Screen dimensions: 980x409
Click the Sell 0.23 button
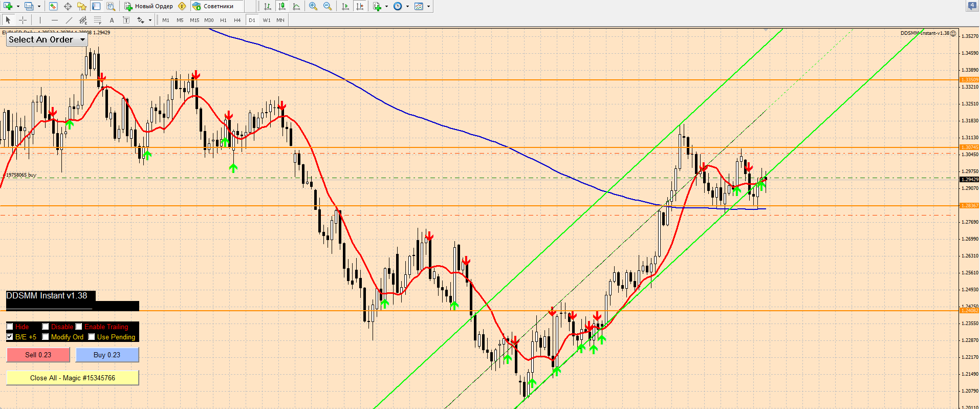pos(38,355)
